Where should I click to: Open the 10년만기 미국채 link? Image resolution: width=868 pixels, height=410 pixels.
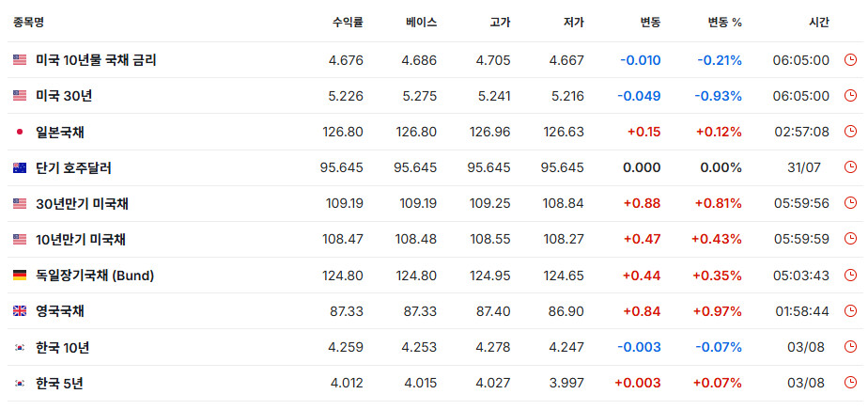81,240
